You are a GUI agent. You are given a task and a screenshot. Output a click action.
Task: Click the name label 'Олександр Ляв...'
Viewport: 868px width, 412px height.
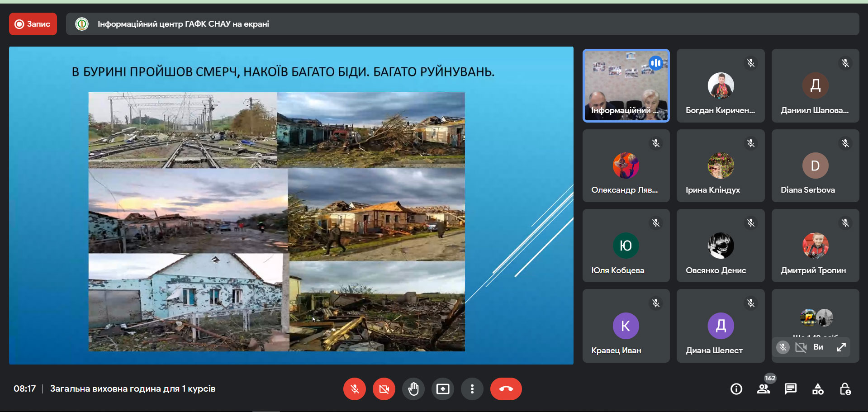tap(625, 190)
